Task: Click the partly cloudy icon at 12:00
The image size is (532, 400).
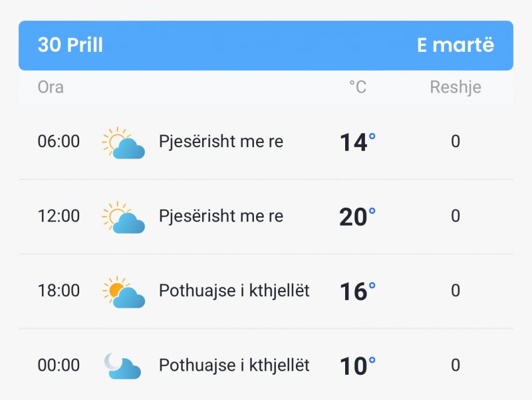Action: pos(124,218)
